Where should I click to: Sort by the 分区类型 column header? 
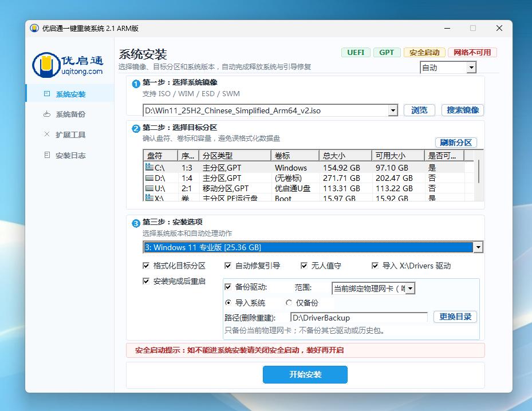click(x=235, y=156)
